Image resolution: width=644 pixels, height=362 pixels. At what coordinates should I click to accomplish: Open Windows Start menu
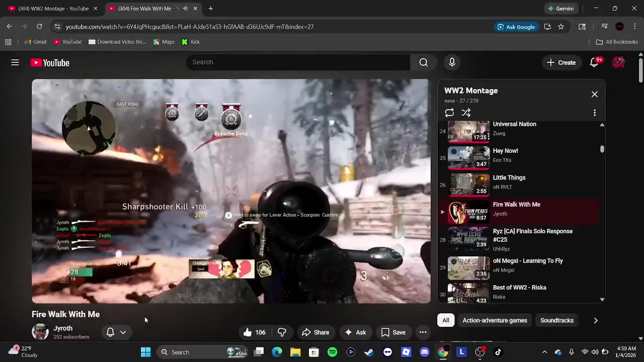[x=146, y=352]
